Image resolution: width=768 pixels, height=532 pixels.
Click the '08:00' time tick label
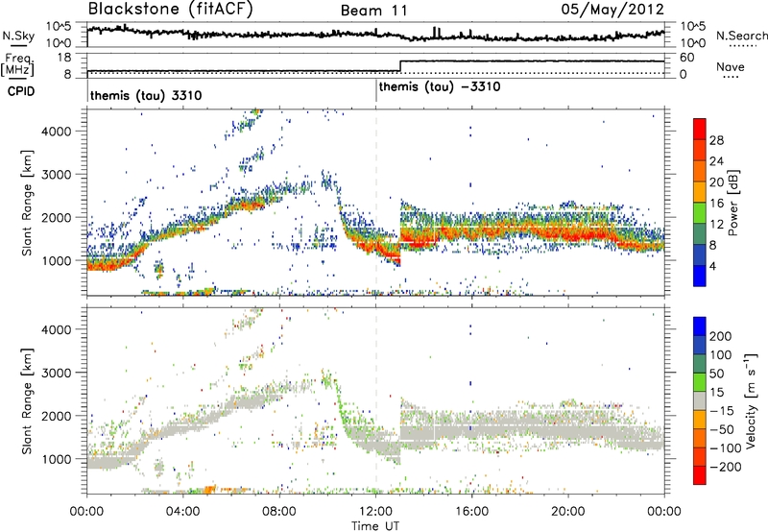coord(279,512)
